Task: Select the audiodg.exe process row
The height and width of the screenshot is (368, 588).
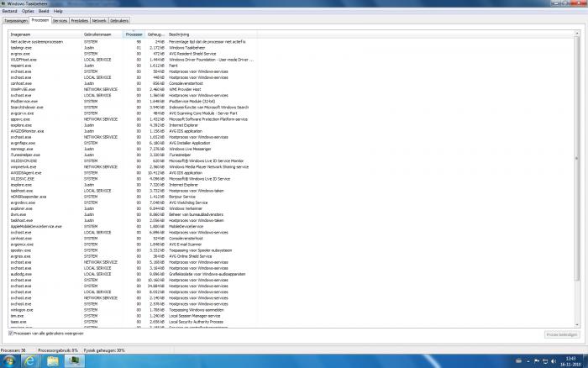Action: point(133,274)
